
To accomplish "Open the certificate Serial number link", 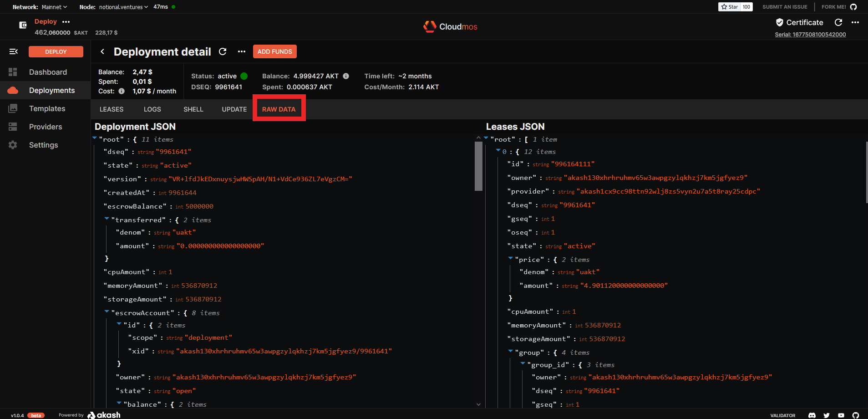I will 810,35.
